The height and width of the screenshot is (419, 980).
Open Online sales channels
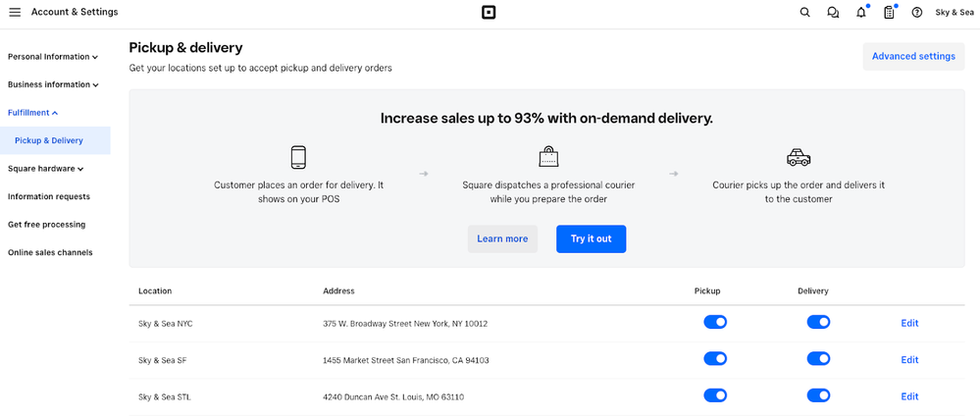pyautogui.click(x=50, y=252)
